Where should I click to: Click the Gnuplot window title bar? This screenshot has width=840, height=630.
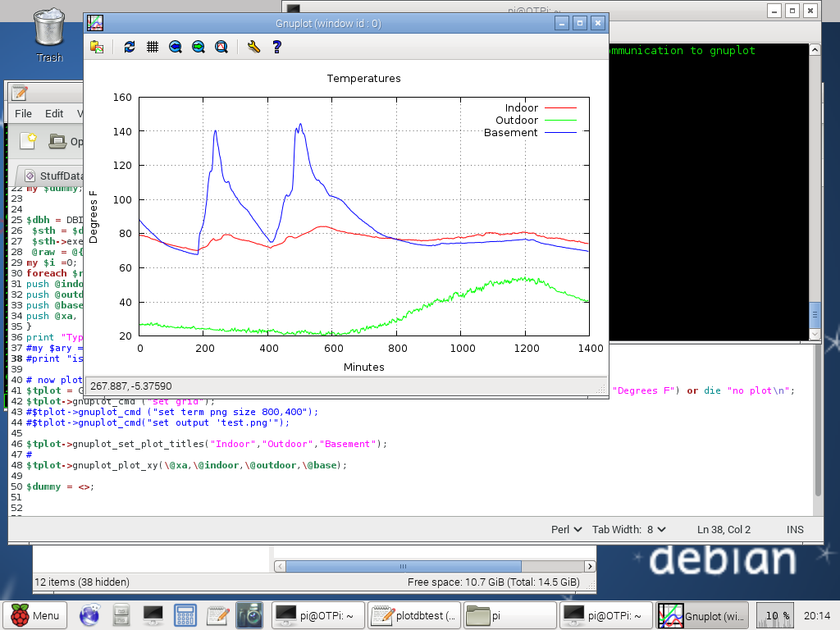click(x=328, y=23)
